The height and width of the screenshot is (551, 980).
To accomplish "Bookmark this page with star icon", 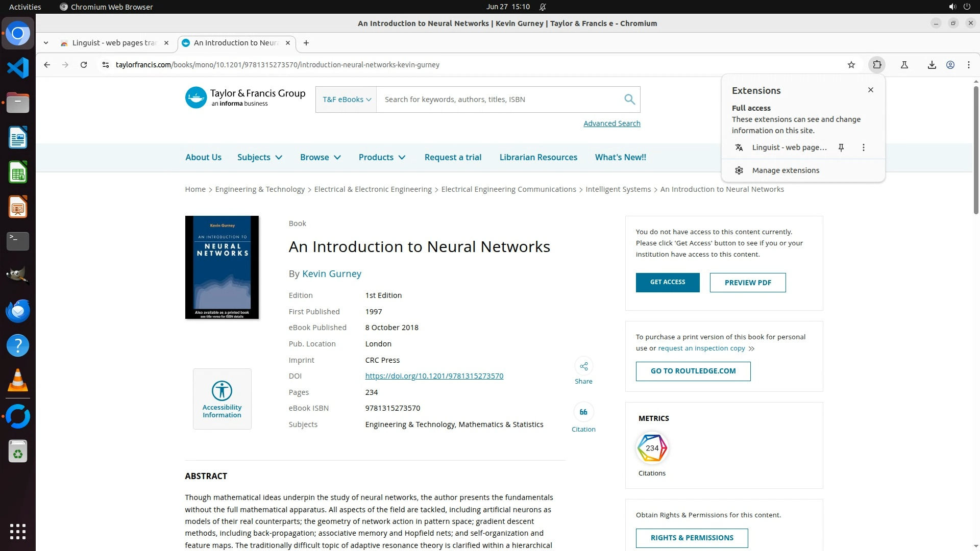I will pyautogui.click(x=851, y=65).
